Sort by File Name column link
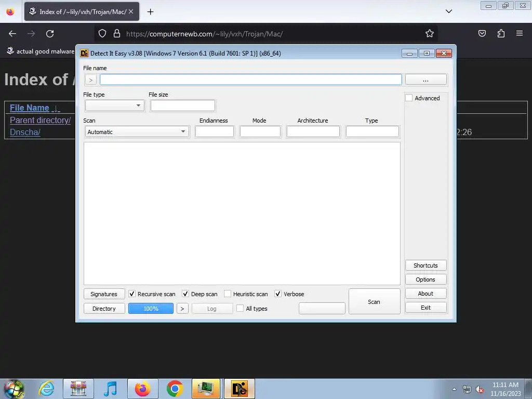The image size is (532, 399). (30, 108)
